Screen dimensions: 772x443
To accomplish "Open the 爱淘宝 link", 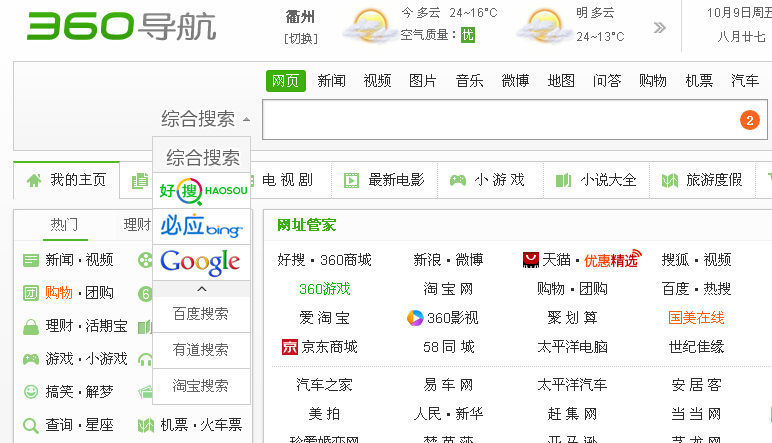I will [324, 318].
